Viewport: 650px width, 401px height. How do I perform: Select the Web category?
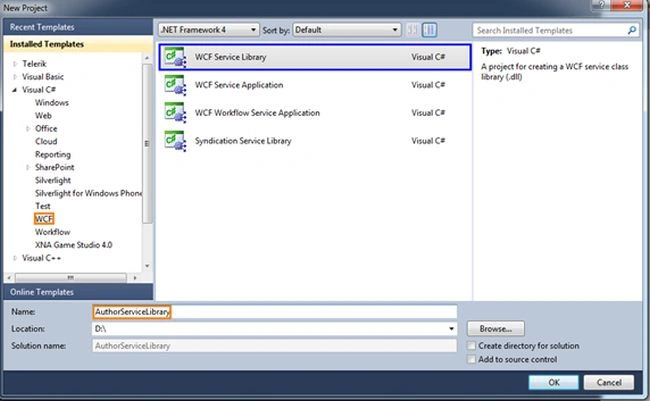[x=43, y=116]
